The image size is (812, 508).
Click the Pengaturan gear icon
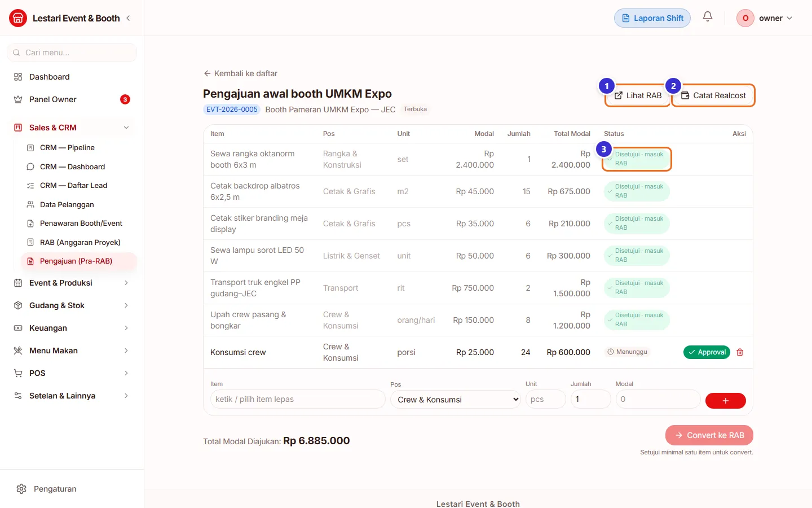point(21,489)
